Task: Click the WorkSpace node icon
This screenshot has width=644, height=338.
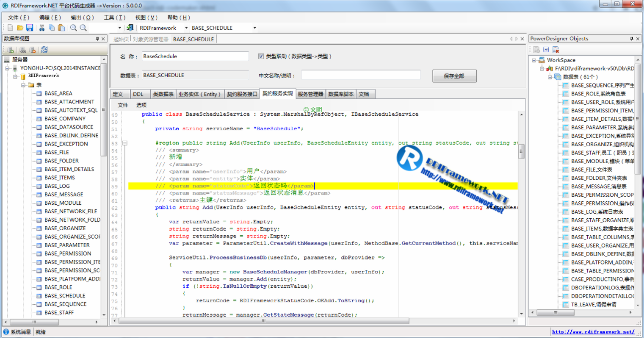Action: coord(541,60)
